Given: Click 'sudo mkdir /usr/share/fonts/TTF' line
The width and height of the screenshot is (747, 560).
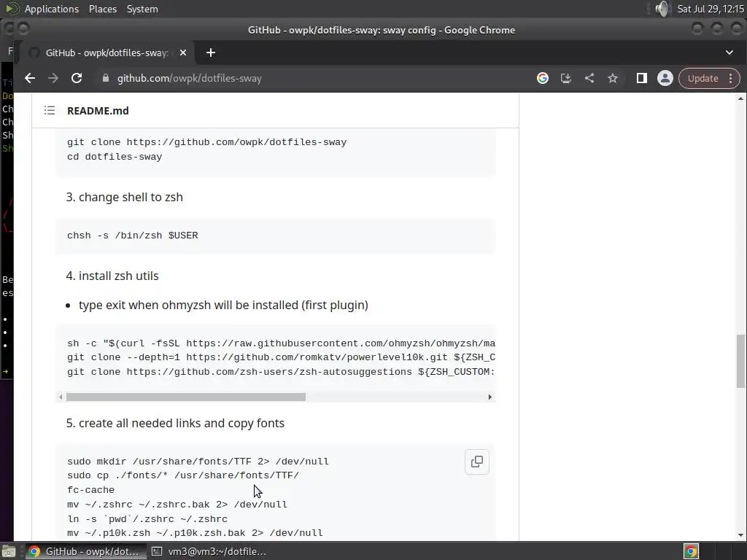Looking at the screenshot, I should coord(198,461).
